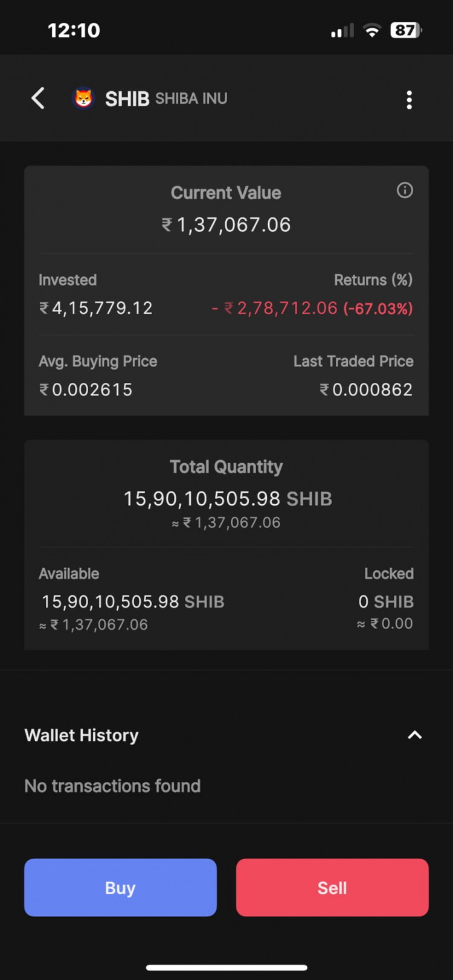Open the three-dot more options menu
This screenshot has width=453, height=980.
[x=409, y=100]
